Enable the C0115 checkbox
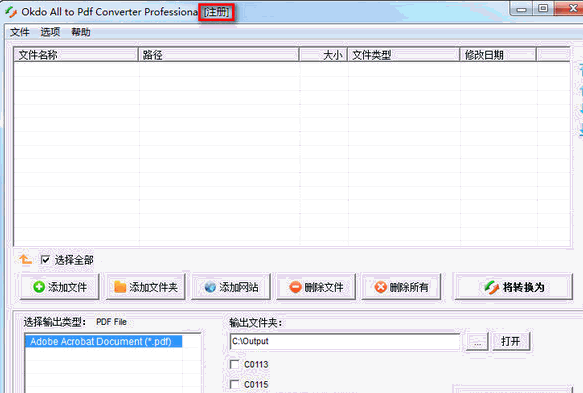583x393 pixels. [235, 384]
